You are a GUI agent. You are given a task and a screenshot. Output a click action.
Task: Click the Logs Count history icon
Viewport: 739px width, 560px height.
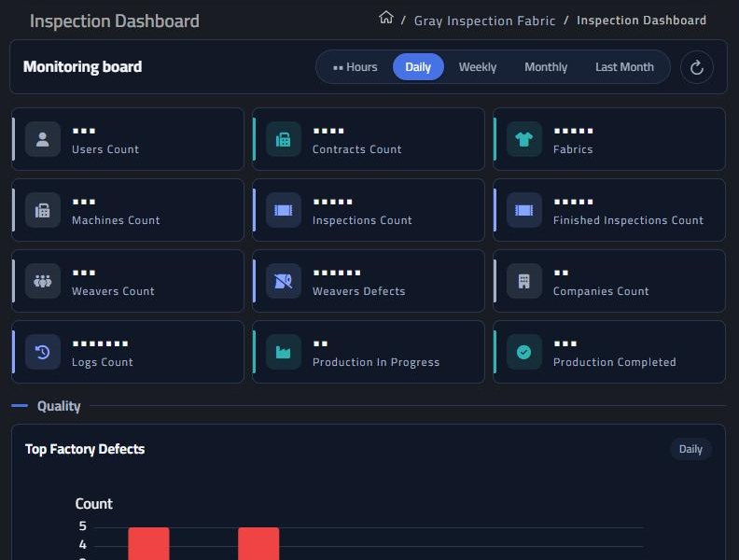pyautogui.click(x=43, y=352)
